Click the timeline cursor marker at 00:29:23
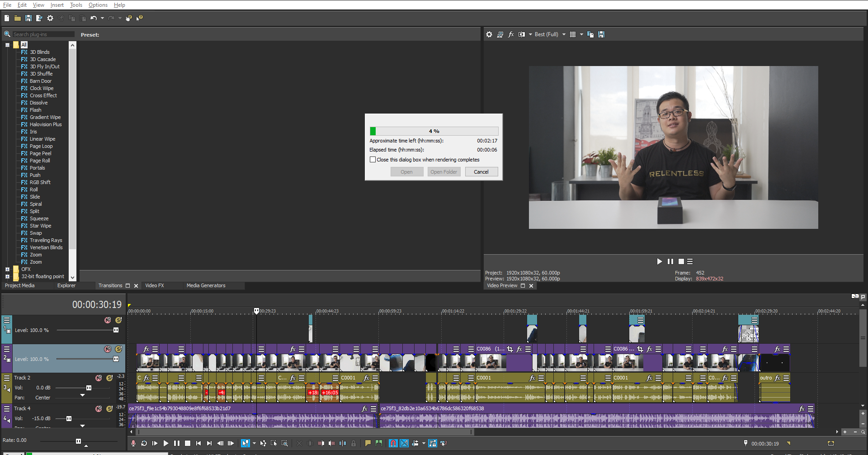868x455 pixels. coord(256,311)
